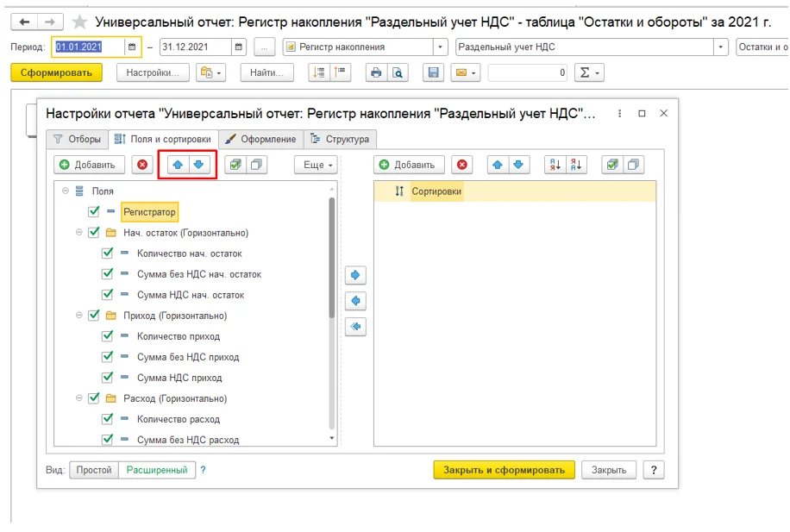Uncheck the Регистратор field checkbox
The height and width of the screenshot is (532, 790).
(94, 211)
